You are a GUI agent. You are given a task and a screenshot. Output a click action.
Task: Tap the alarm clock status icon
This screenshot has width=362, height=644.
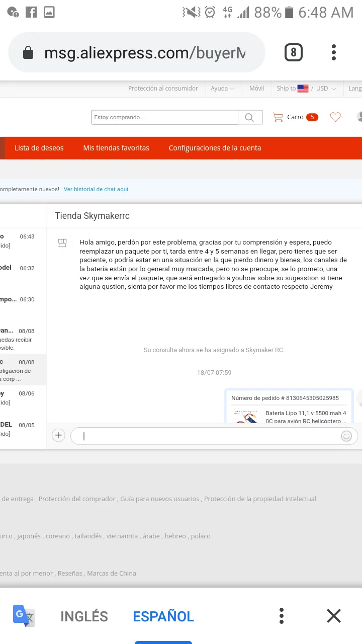[210, 12]
